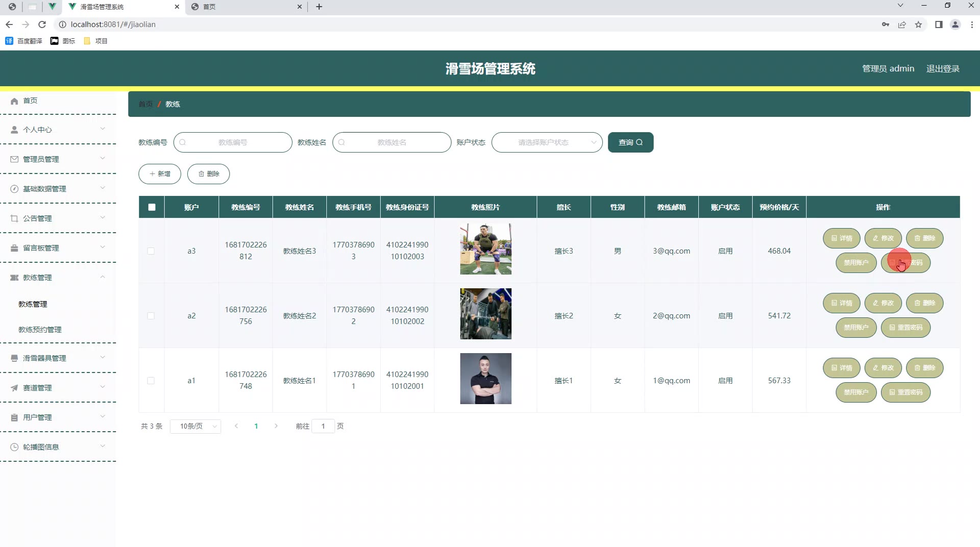Collapse the 教练管理 menu chevron
Image resolution: width=980 pixels, height=547 pixels.
click(x=103, y=277)
